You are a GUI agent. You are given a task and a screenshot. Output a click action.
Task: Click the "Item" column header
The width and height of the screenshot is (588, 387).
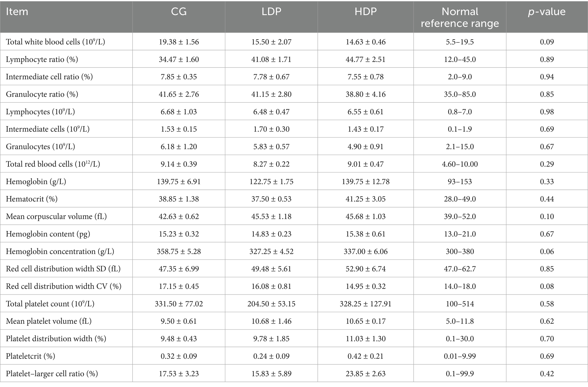coord(17,12)
